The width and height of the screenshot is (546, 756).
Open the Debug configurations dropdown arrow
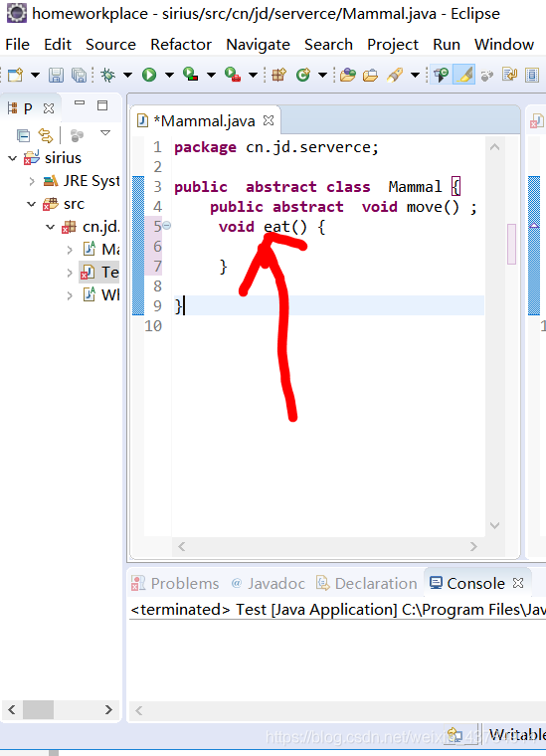[x=127, y=75]
